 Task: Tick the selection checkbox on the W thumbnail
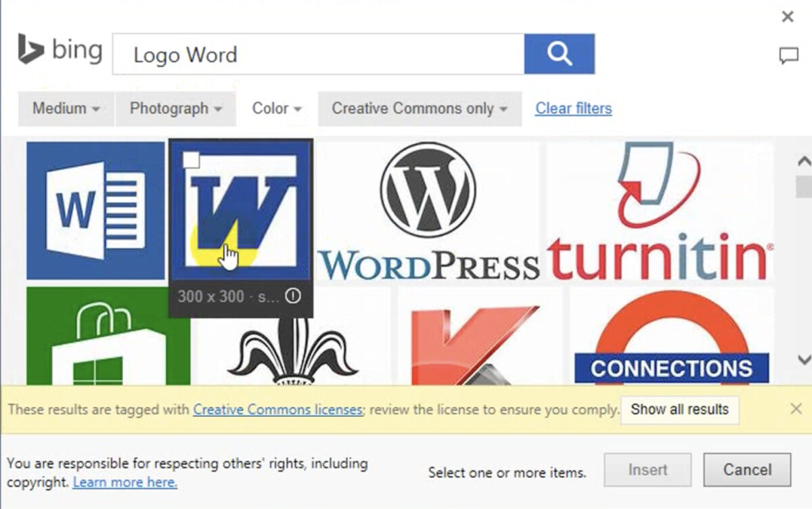click(x=192, y=160)
